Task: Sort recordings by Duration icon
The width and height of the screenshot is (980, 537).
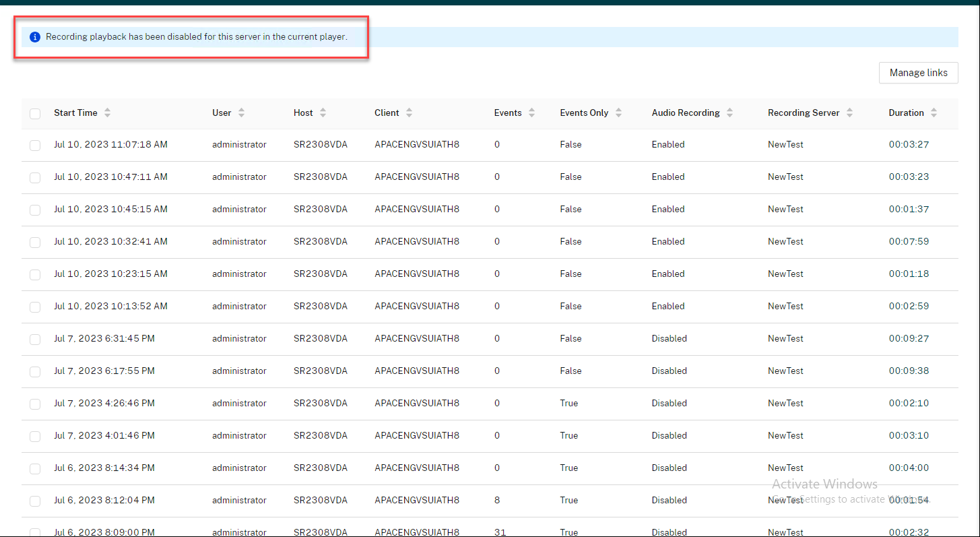Action: (x=934, y=113)
